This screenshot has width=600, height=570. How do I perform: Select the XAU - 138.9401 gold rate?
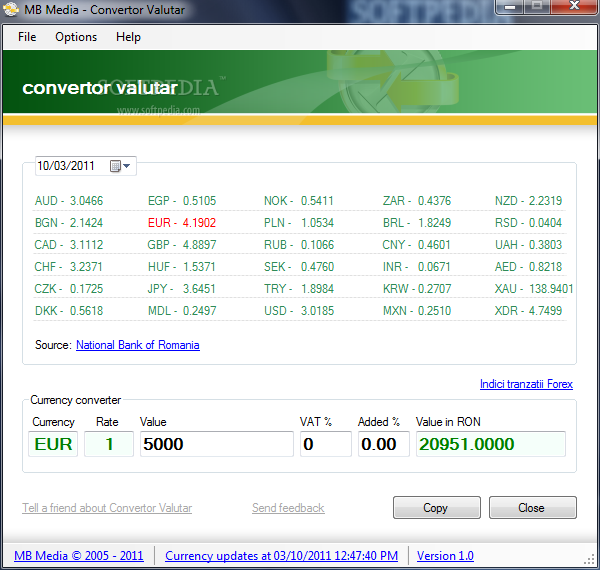coord(534,289)
